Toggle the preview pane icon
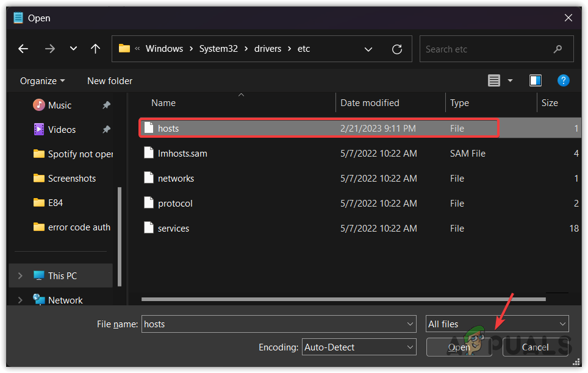Screen dimensions: 588x373 tap(535, 80)
